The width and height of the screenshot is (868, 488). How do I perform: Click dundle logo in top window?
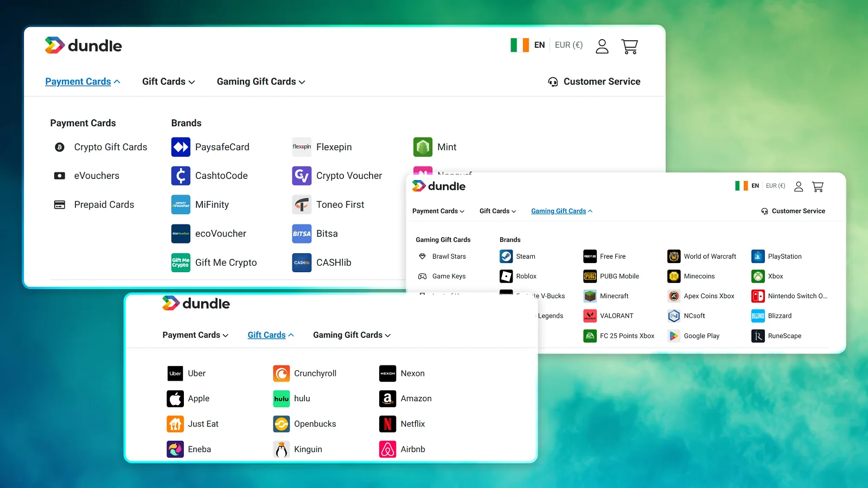pos(83,46)
